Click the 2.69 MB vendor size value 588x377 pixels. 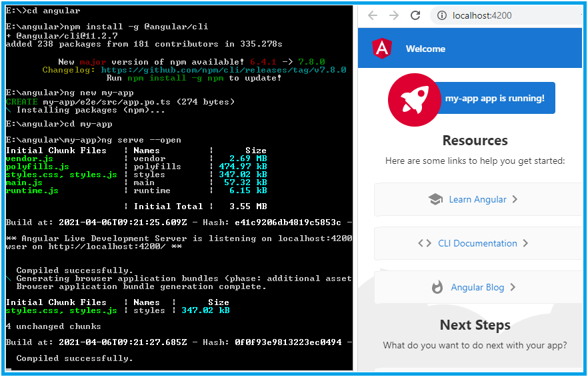248,159
